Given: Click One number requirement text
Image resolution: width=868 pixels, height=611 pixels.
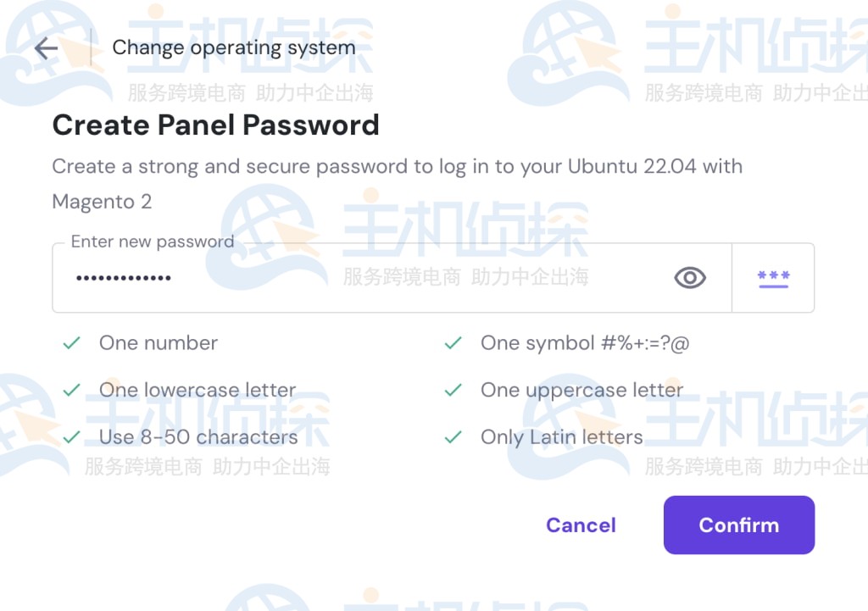Looking at the screenshot, I should click(x=158, y=343).
